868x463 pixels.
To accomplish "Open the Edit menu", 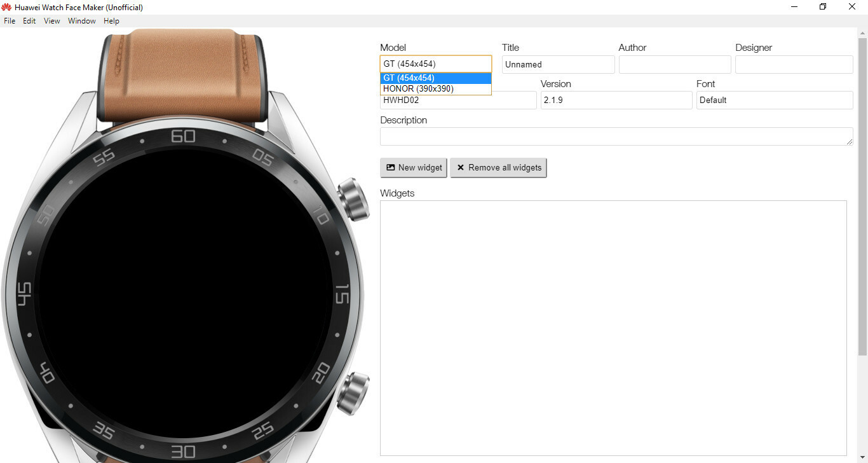I will [x=29, y=21].
